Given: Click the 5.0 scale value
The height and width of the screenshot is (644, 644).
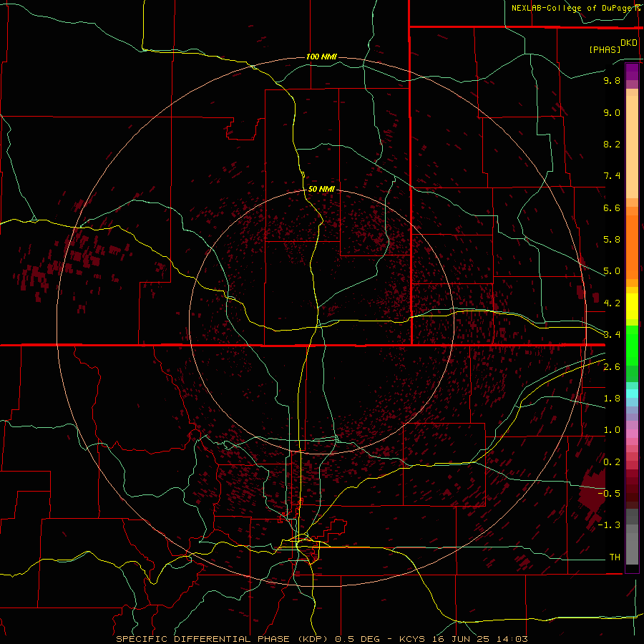Looking at the screenshot, I should (x=612, y=271).
